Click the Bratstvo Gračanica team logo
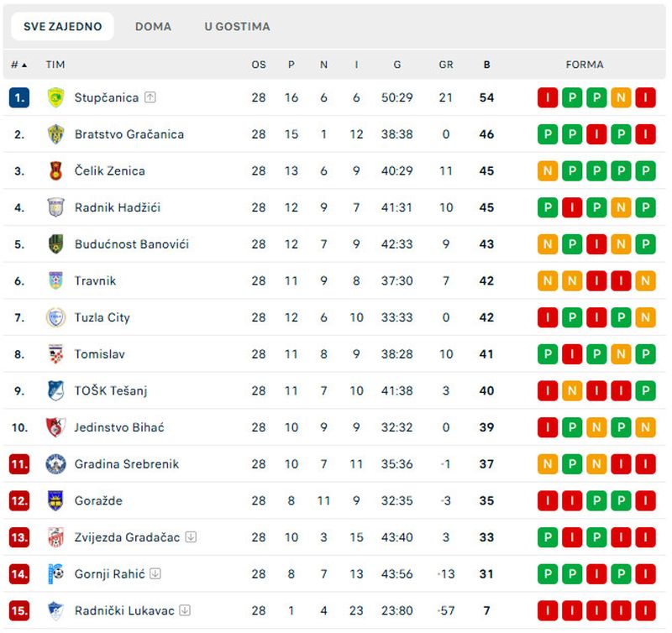Image resolution: width=672 pixels, height=633 pixels. tap(55, 134)
